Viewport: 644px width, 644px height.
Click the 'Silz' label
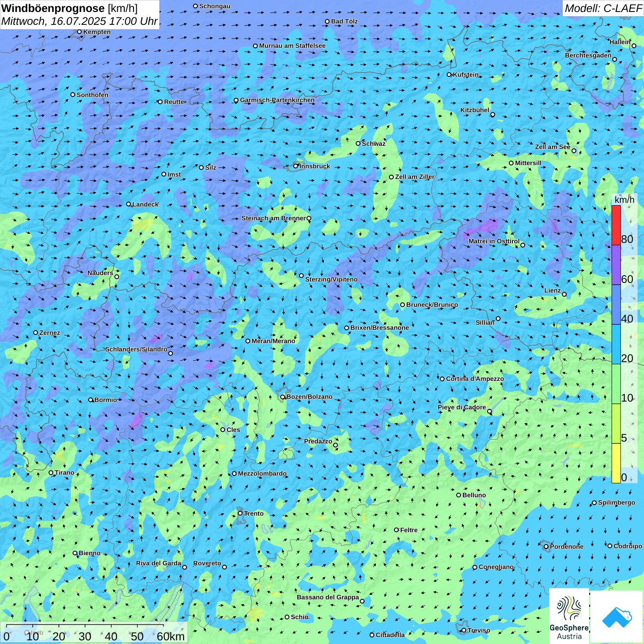[x=211, y=167]
